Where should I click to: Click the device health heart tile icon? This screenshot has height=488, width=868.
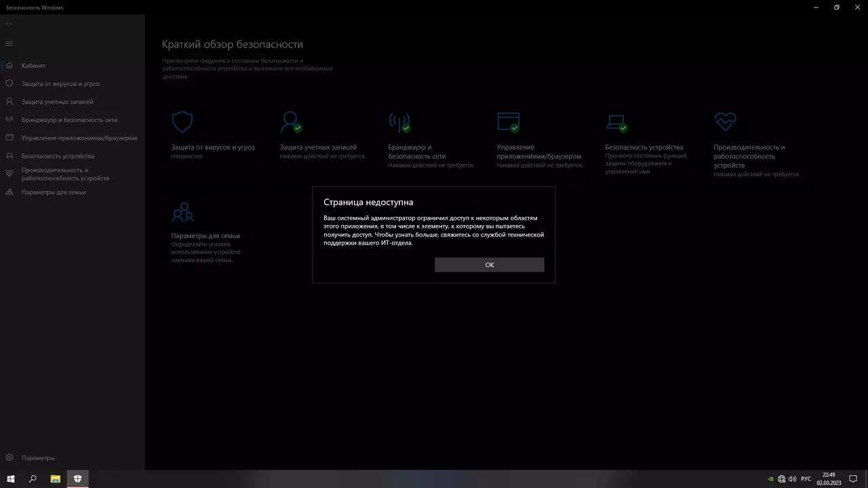725,122
